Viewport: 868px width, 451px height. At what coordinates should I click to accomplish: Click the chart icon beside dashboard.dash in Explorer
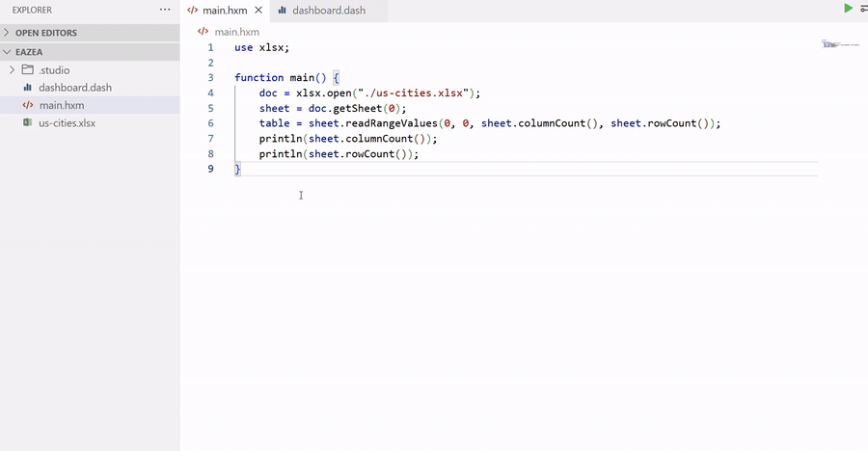pos(28,88)
